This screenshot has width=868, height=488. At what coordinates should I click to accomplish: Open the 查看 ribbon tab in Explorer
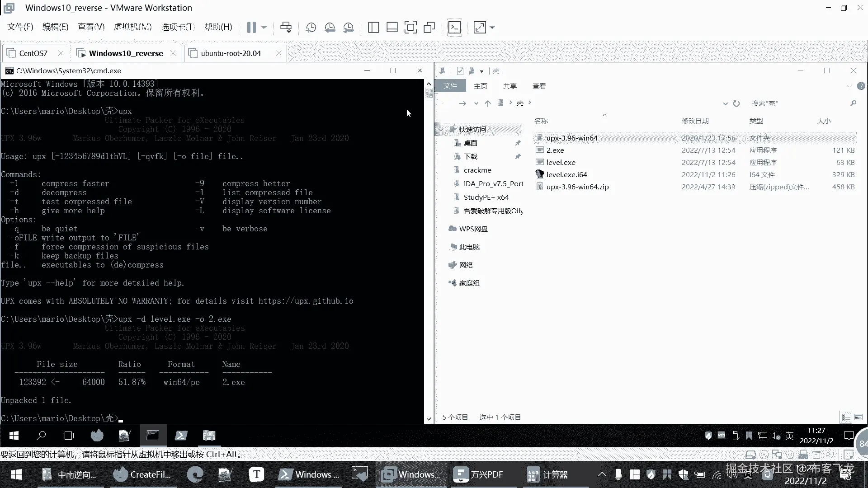click(x=539, y=86)
